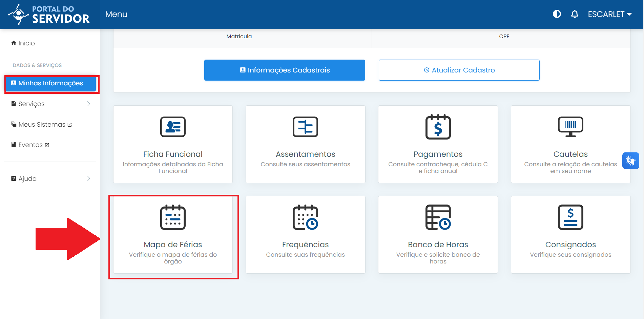Click the Menu label in header
Screen dimensions: 644x319
tap(116, 14)
